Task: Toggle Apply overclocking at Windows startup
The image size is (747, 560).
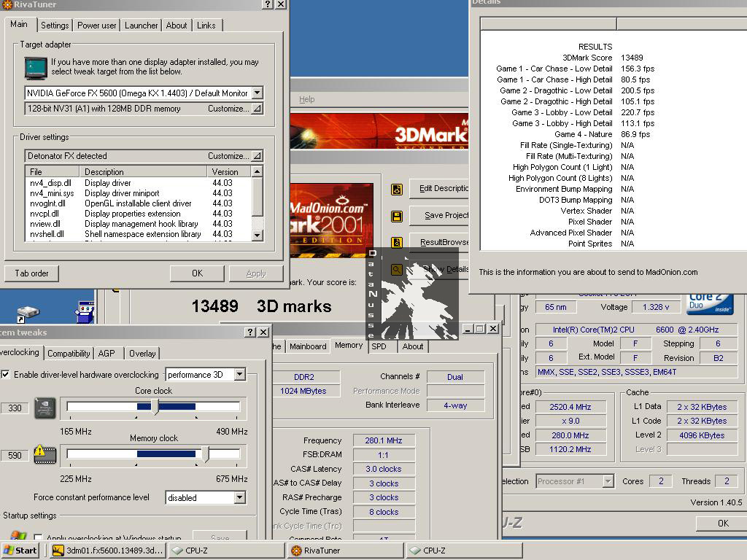Action: (x=39, y=537)
